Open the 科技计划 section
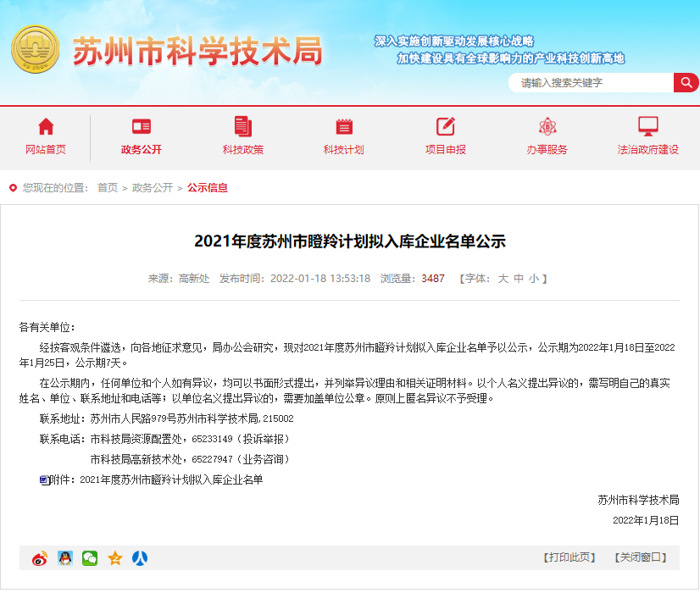 coord(343,137)
